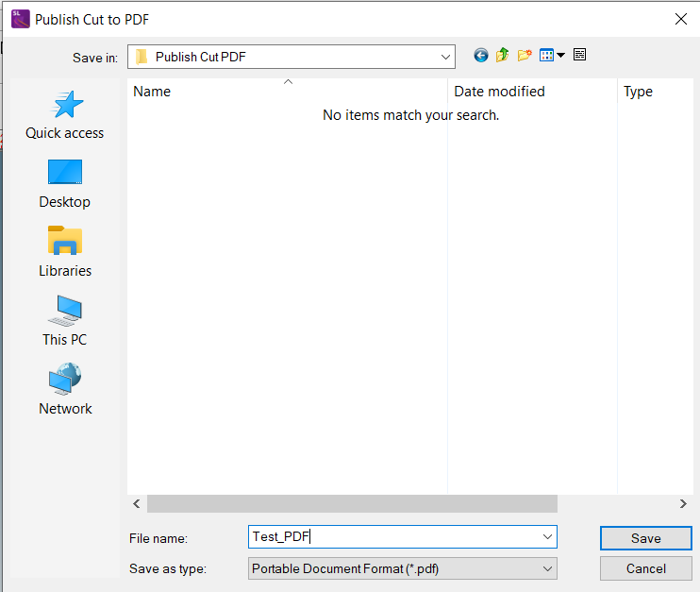Screen dimensions: 700x592
Task: Navigate to This PC
Action: coord(65,322)
